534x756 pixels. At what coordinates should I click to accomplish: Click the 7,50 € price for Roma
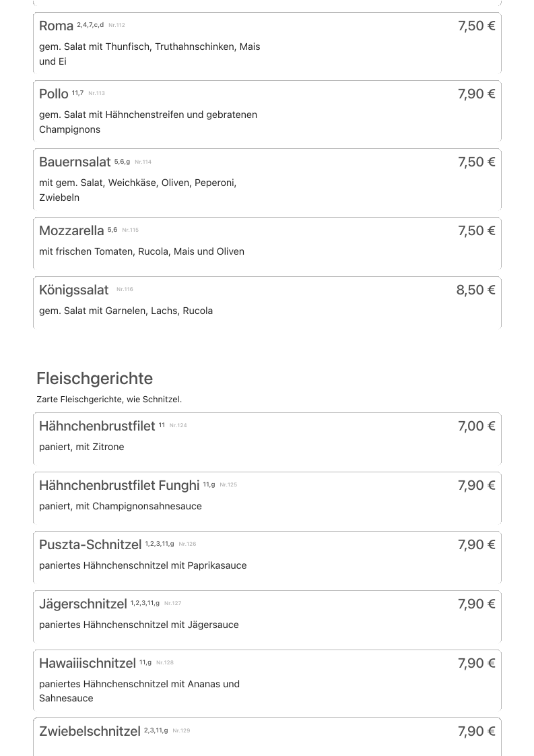click(476, 26)
